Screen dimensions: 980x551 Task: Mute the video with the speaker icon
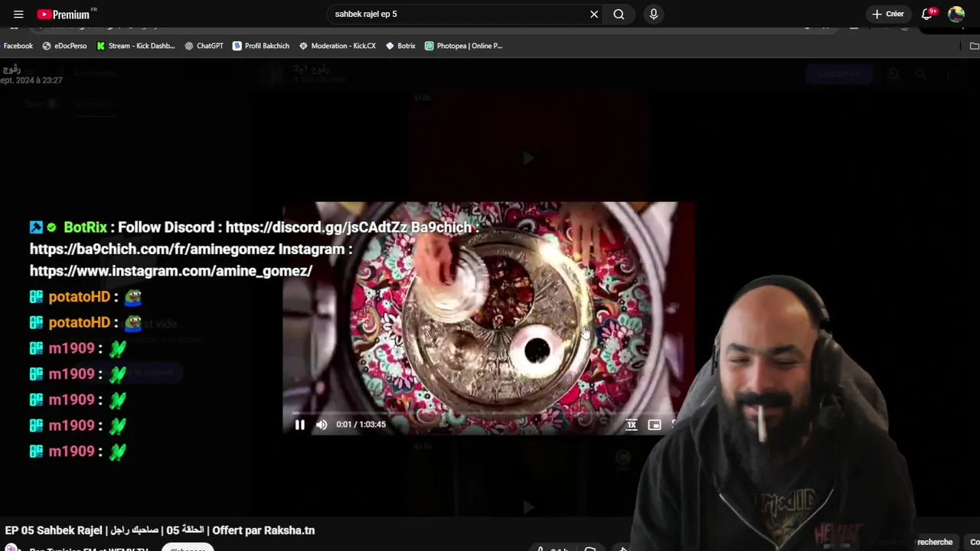click(322, 425)
